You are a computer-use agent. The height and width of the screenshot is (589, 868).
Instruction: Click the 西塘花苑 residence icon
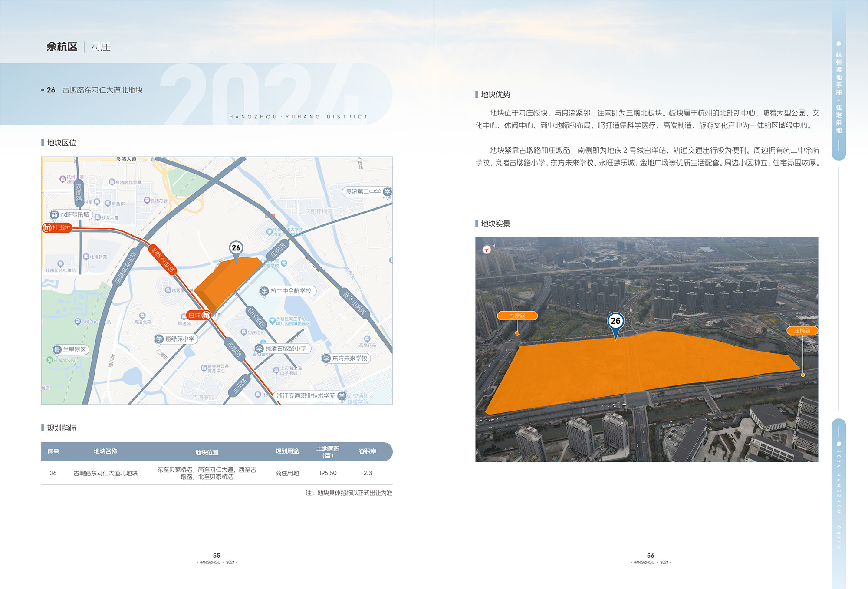tap(367, 339)
